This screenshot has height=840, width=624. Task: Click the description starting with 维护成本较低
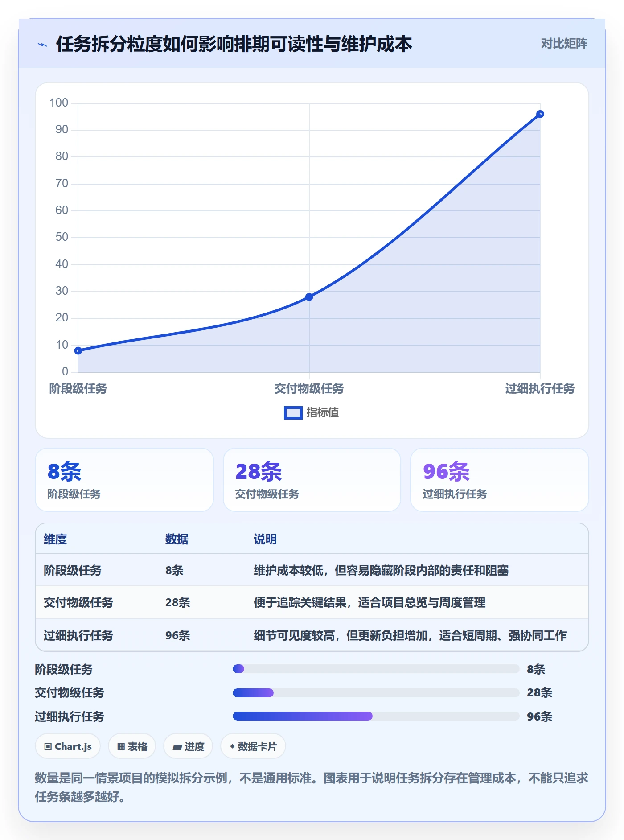381,570
